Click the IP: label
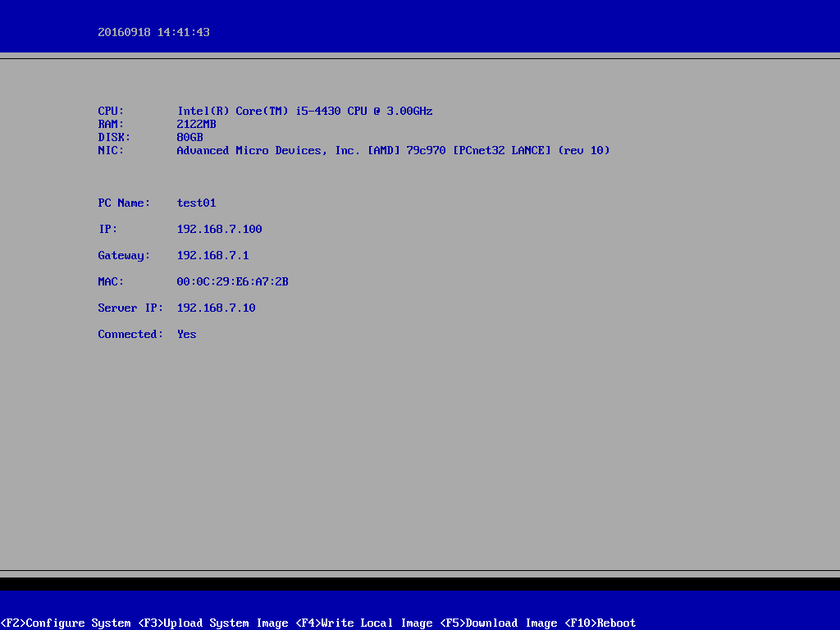Viewport: 840px width, 630px height. pos(107,230)
